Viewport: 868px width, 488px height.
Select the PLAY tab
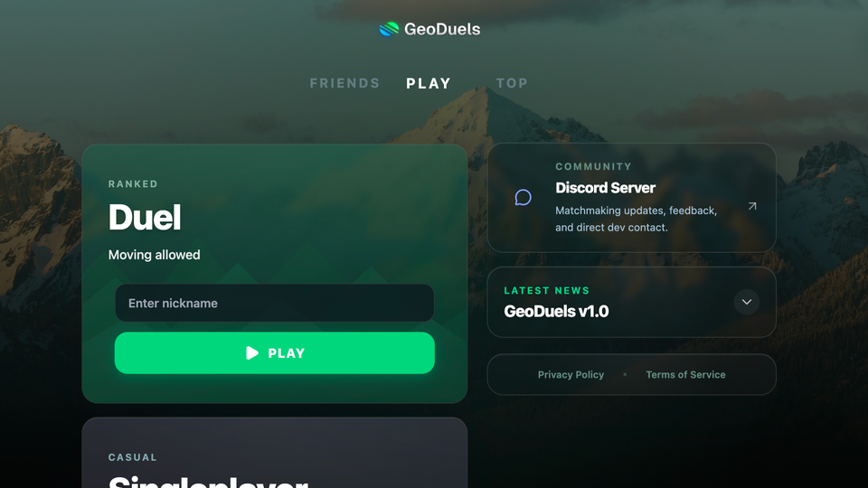(429, 83)
